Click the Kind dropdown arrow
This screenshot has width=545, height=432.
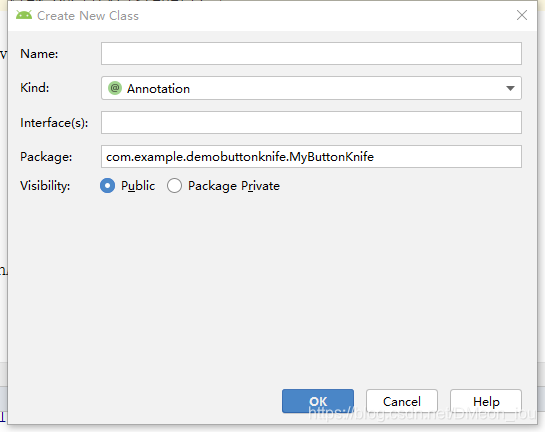pos(510,88)
